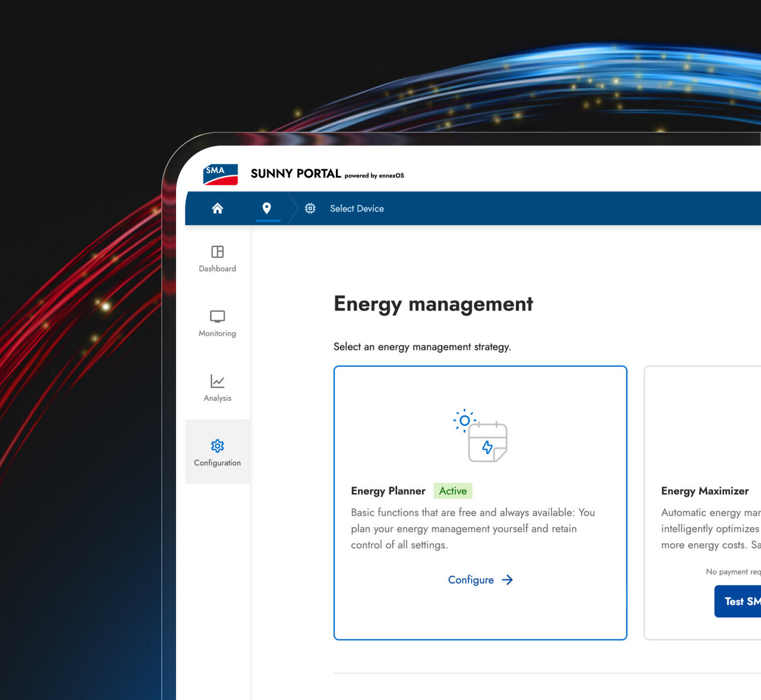Select the location pin icon in navigation bar
This screenshot has height=700, width=761.
(x=267, y=208)
